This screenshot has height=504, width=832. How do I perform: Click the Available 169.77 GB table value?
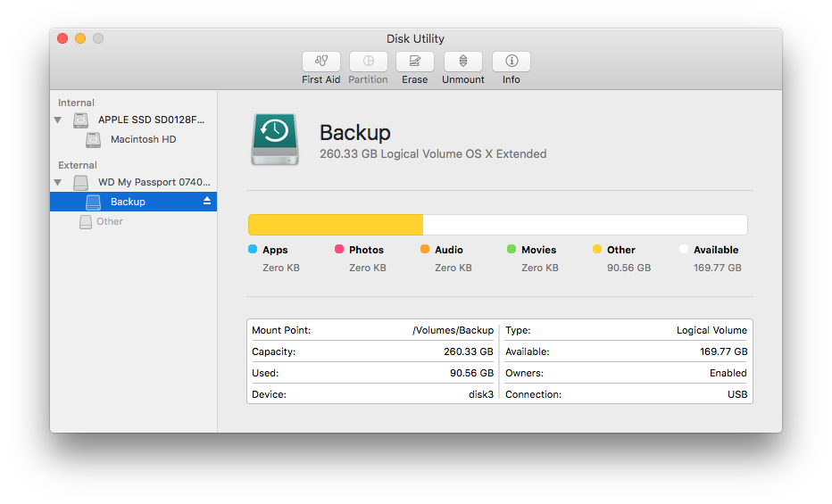pos(724,351)
